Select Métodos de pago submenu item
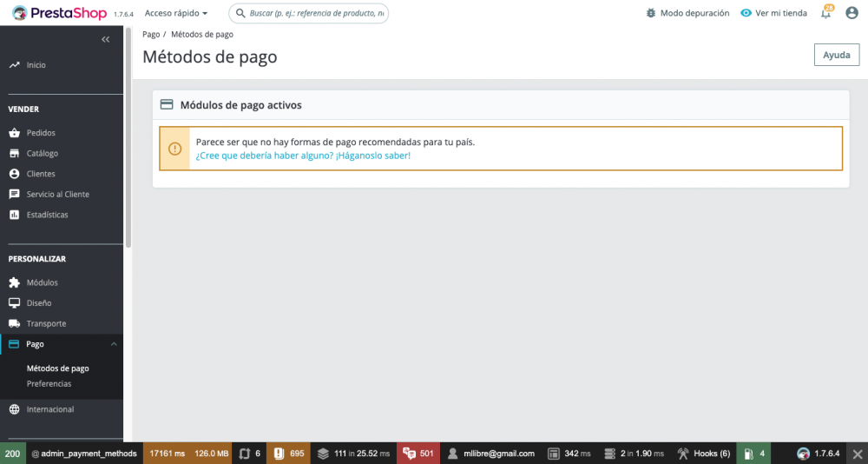 pos(57,368)
